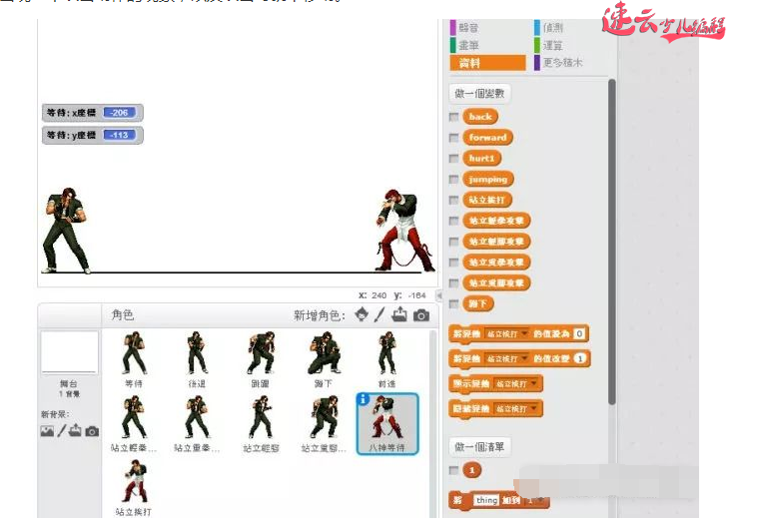This screenshot has height=532, width=757.
Task: Open new backdrop from camera icon
Action: 92,430
